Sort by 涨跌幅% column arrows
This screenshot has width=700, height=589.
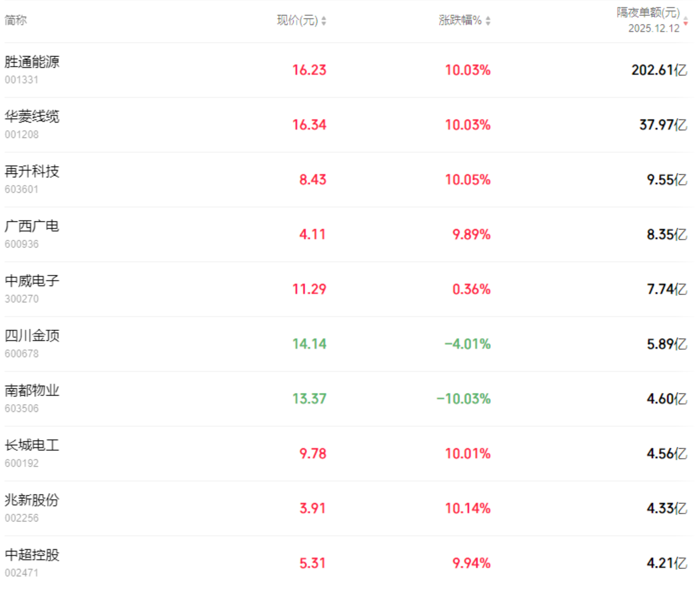coord(488,21)
